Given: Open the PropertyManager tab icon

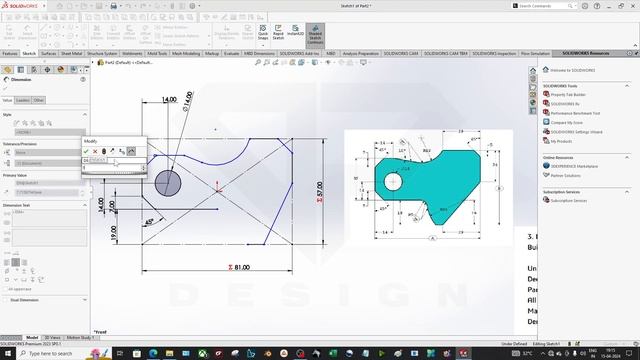Looking at the screenshot, I should [21, 70].
